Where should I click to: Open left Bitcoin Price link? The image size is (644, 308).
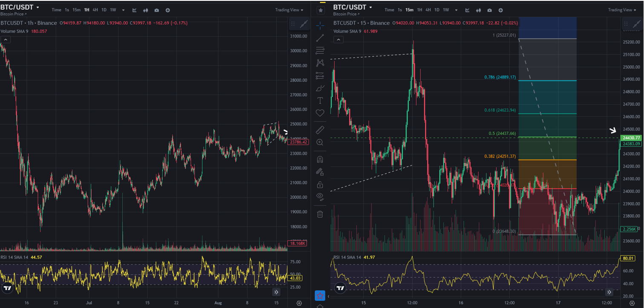point(14,14)
